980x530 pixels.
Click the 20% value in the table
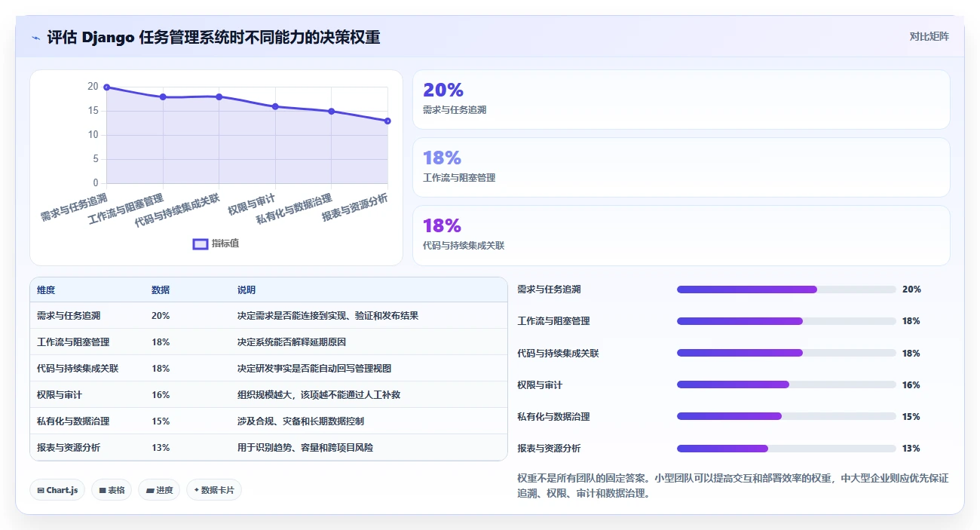(161, 316)
